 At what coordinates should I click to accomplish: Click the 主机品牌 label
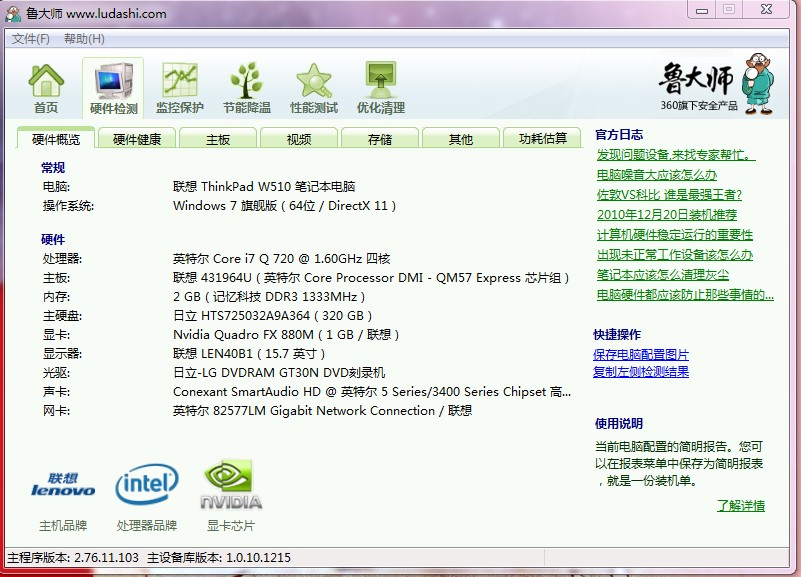coord(63,525)
